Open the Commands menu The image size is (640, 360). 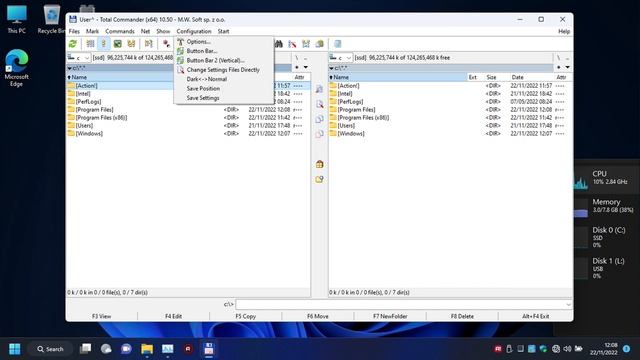point(120,31)
